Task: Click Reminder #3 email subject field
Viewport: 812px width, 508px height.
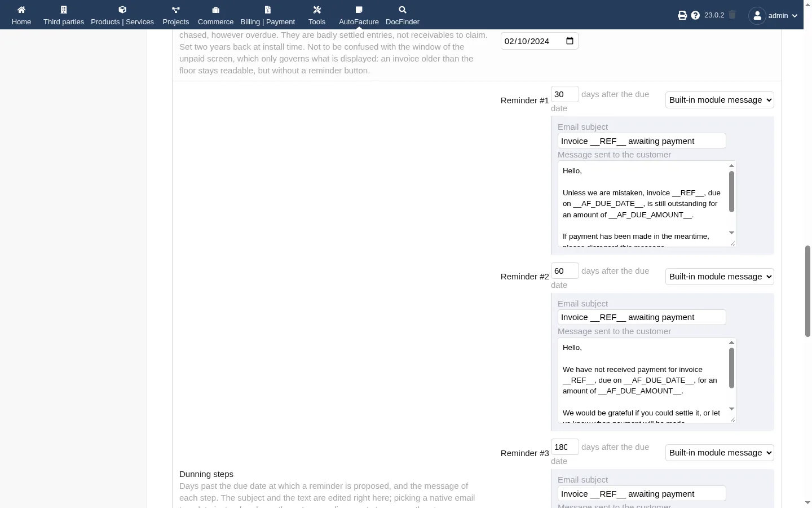Action: pyautogui.click(x=642, y=494)
